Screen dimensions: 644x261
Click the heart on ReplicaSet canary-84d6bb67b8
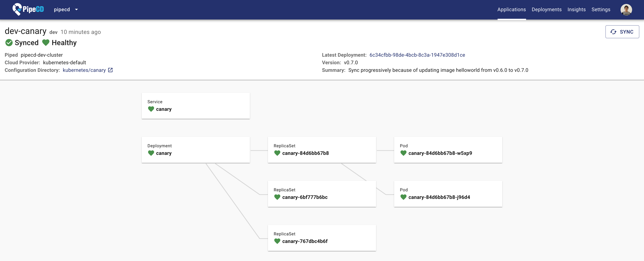(x=277, y=153)
